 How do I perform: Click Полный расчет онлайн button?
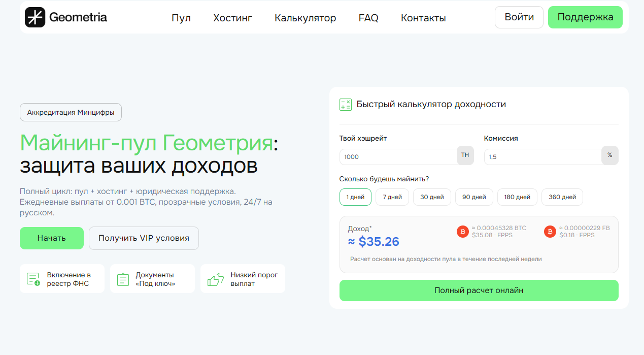coord(479,291)
